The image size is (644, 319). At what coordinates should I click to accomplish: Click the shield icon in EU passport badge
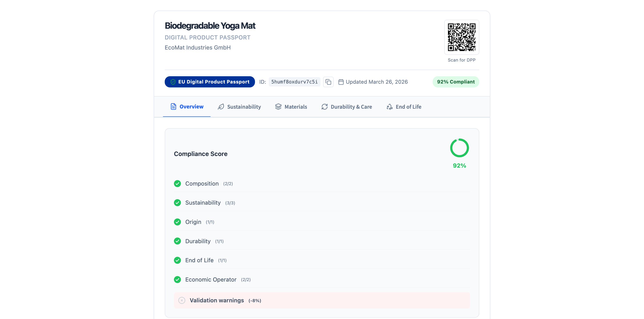click(173, 82)
